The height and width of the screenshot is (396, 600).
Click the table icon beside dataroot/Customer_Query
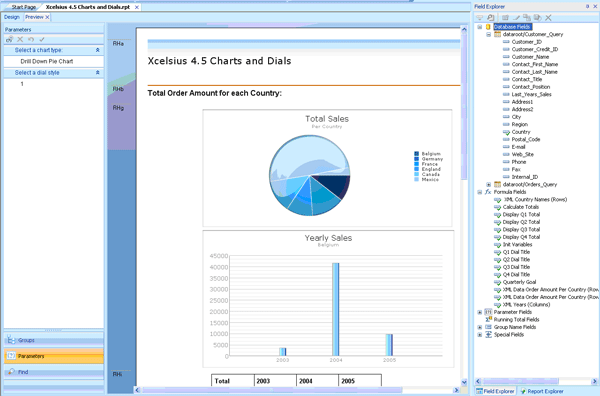[497, 34]
